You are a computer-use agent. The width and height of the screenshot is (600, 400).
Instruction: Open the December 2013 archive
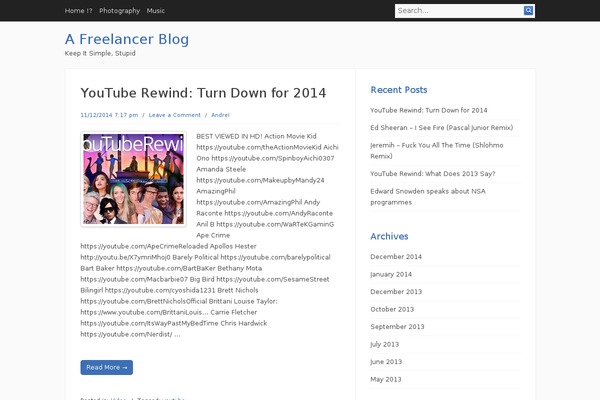coord(396,292)
